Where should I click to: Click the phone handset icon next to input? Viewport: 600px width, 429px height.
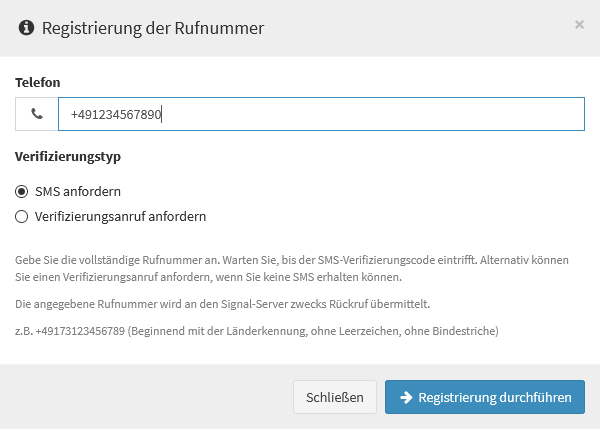[37, 114]
